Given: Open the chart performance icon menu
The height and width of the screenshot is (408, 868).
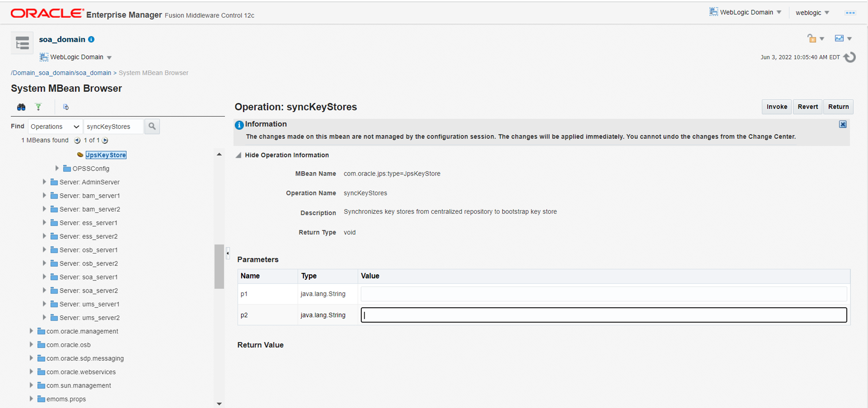Looking at the screenshot, I should tap(839, 38).
